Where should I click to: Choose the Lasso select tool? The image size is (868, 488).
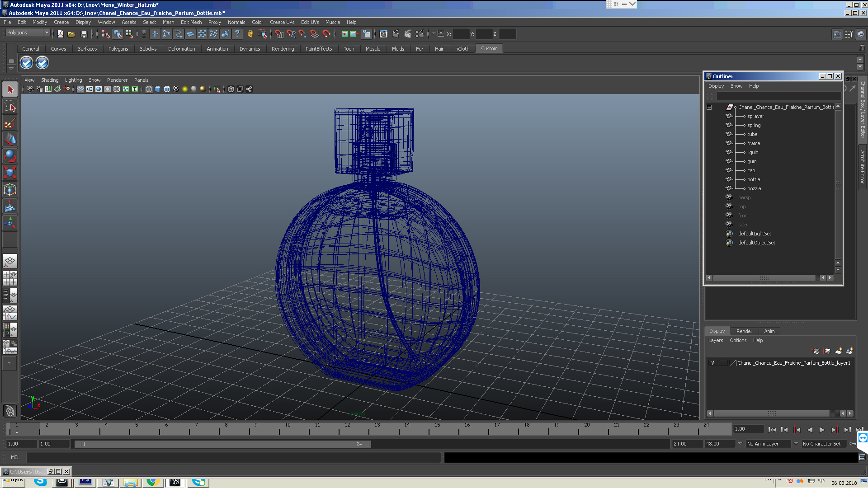click(10, 106)
